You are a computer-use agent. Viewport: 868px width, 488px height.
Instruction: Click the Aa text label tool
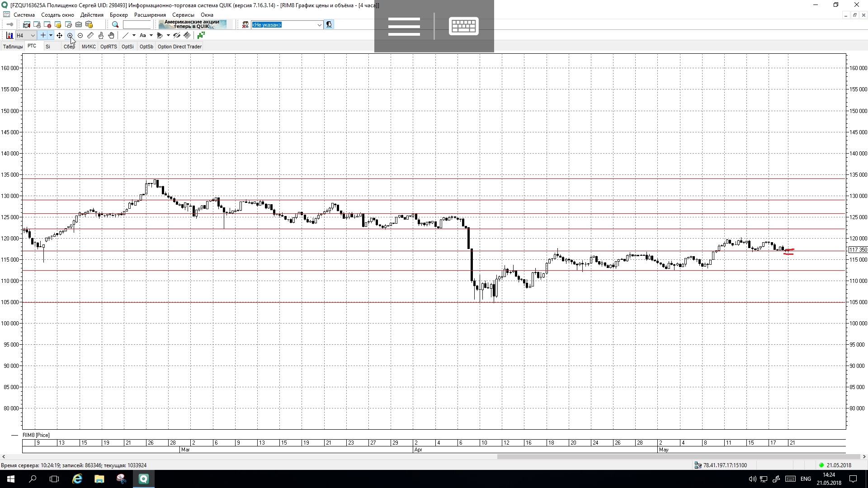pyautogui.click(x=143, y=35)
